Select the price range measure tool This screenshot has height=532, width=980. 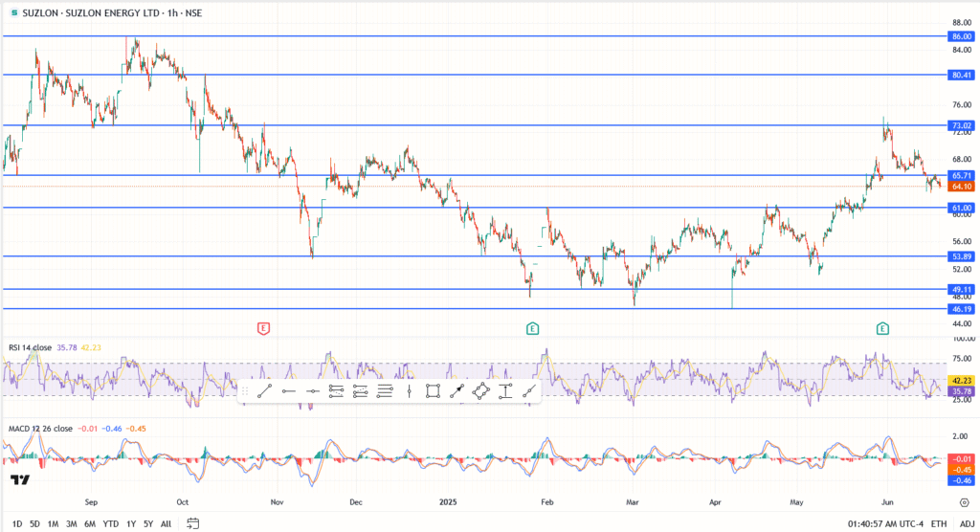[504, 390]
